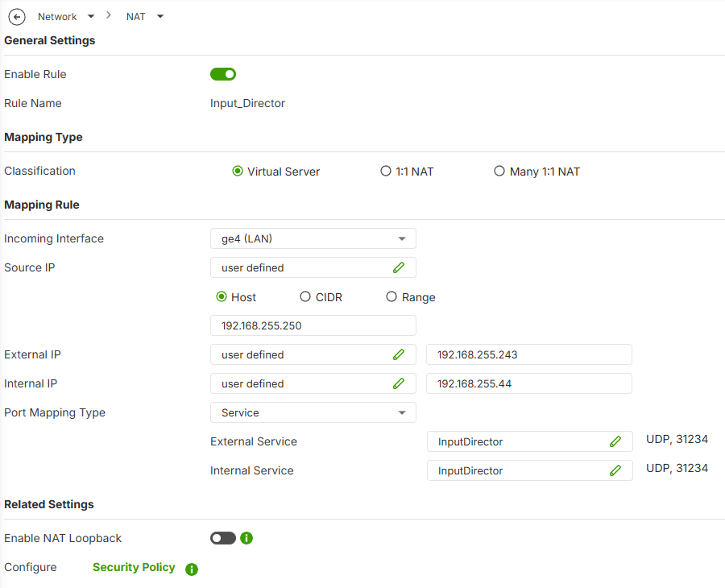
Task: Edit the Source IP object pencil icon
Action: click(x=399, y=267)
